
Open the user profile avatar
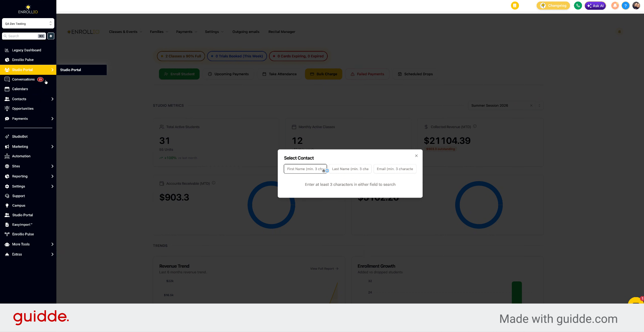tap(636, 6)
